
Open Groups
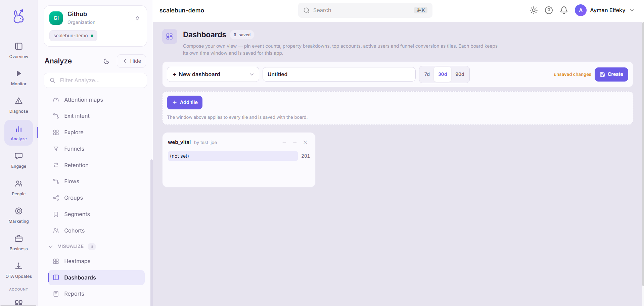click(96, 198)
